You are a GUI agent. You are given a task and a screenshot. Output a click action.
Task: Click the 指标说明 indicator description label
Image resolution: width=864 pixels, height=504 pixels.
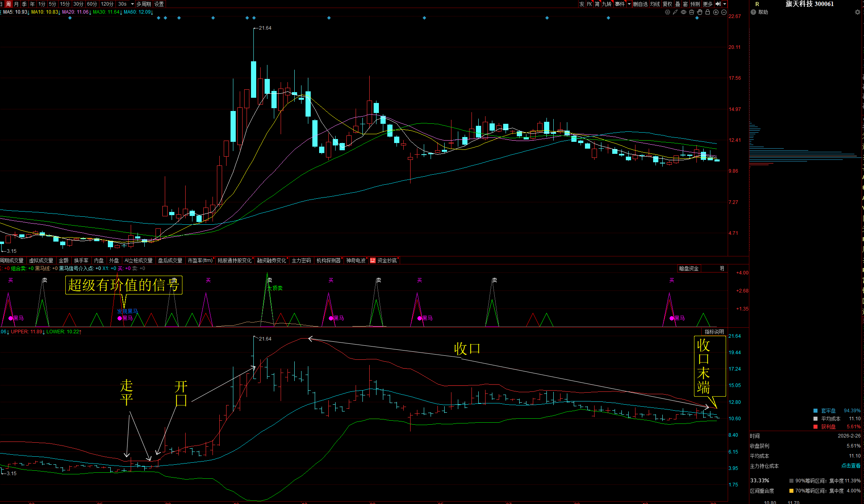point(714,332)
